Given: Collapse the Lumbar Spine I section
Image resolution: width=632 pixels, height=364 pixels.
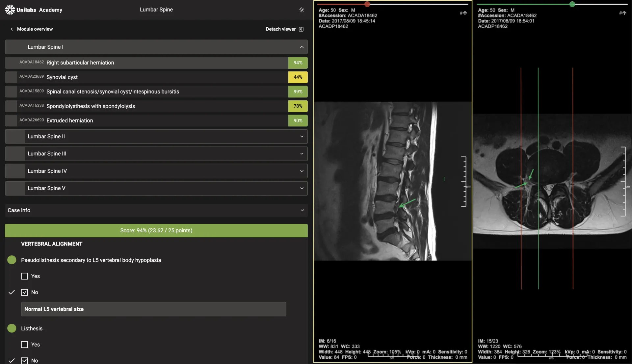Looking at the screenshot, I should coord(302,47).
